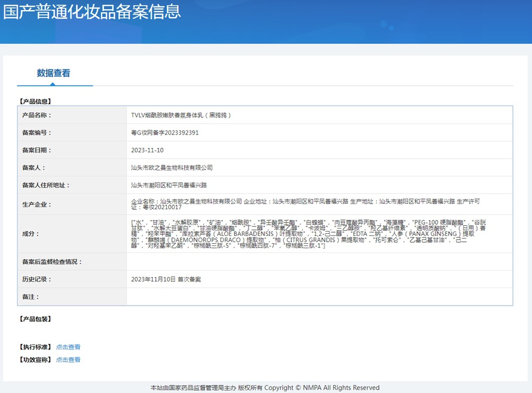
Task: Click 汕头市欧之曼生物科技有限公司 in the 备案人 row
Action: coord(172,167)
